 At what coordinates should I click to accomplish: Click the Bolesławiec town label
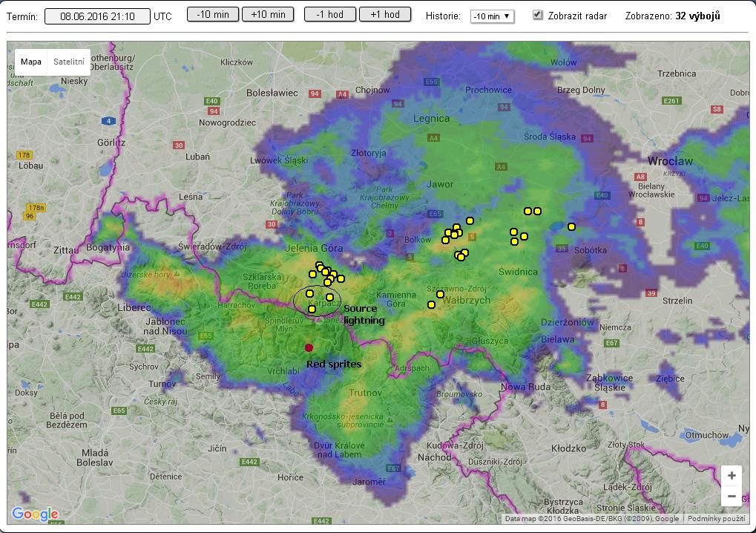click(272, 93)
